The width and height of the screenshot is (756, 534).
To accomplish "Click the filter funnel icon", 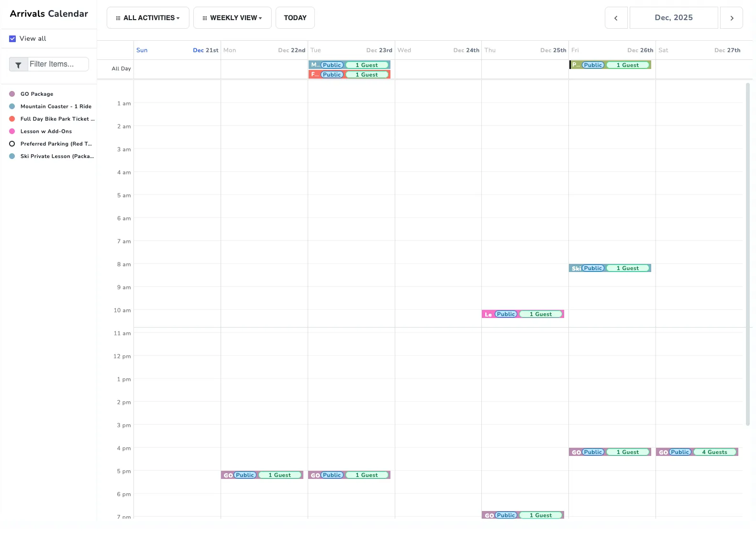I will [x=18, y=65].
